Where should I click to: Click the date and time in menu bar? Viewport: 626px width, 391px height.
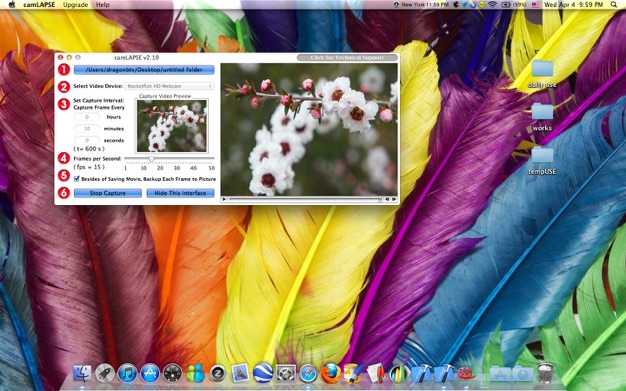[574, 5]
